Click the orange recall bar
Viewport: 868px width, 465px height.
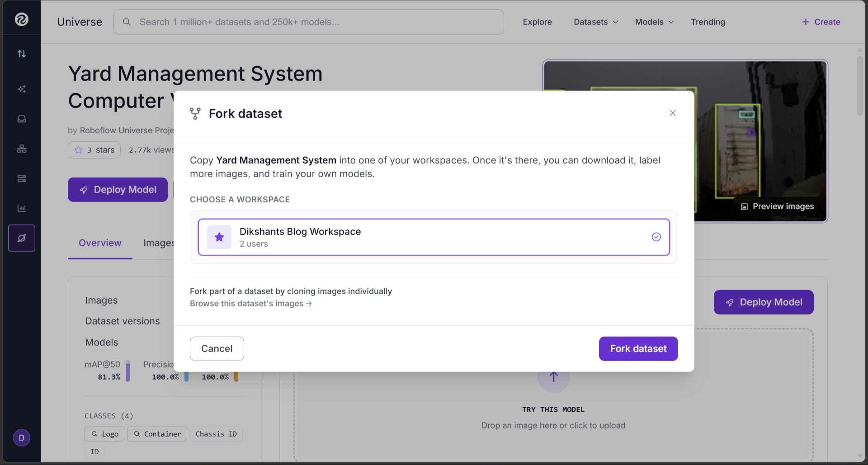coord(236,377)
